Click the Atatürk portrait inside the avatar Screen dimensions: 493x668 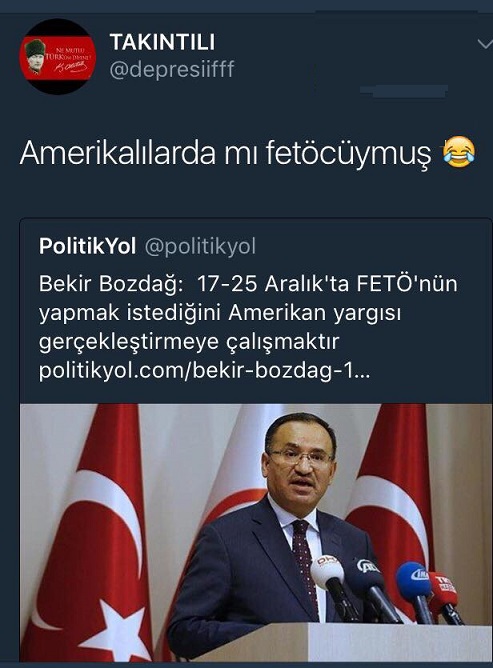click(x=35, y=57)
